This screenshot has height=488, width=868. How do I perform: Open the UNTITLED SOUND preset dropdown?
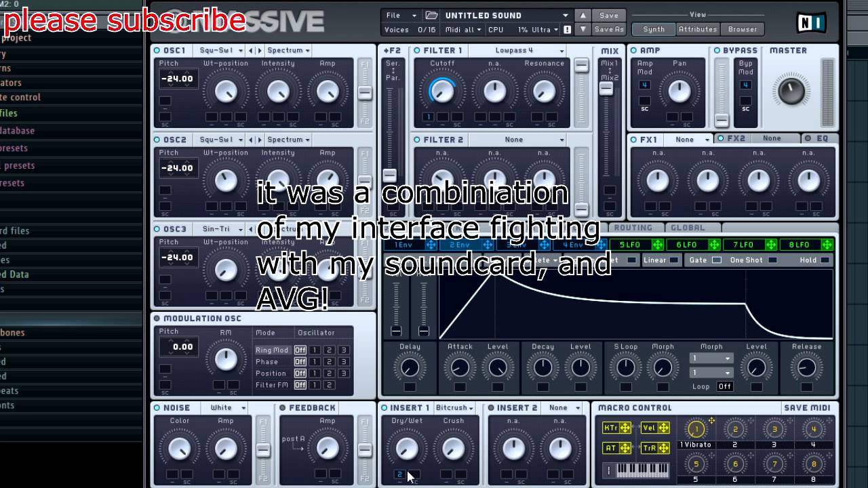(x=507, y=15)
